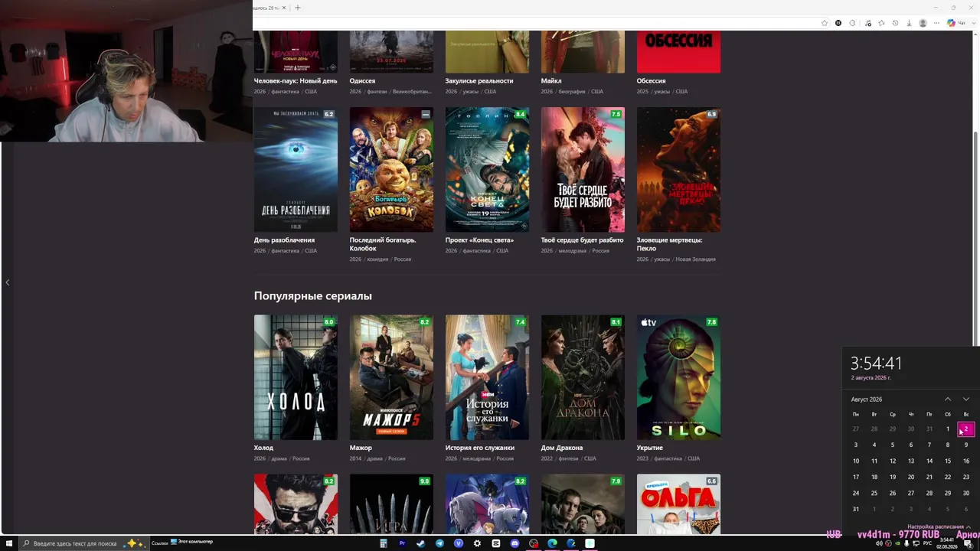Open the "День разоблачения" movie poster
The width and height of the screenshot is (980, 551).
(296, 170)
